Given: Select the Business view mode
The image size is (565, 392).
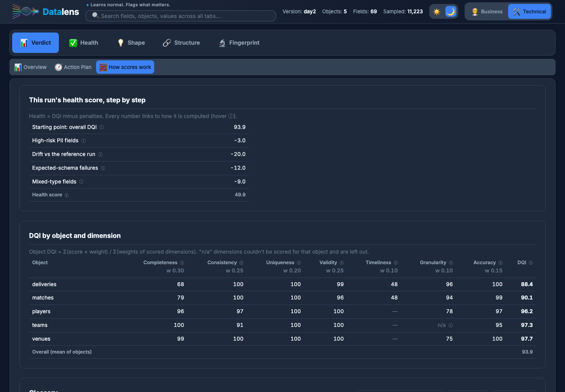Looking at the screenshot, I should pyautogui.click(x=487, y=12).
